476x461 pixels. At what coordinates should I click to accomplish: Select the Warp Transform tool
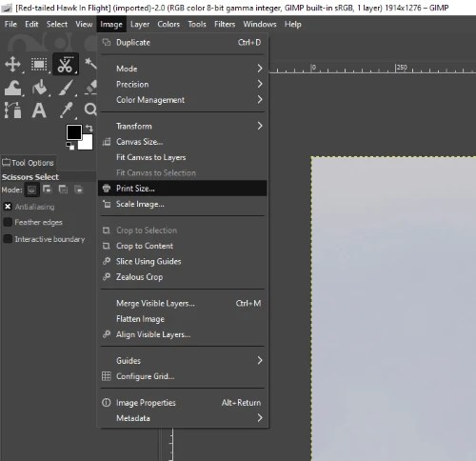12,88
